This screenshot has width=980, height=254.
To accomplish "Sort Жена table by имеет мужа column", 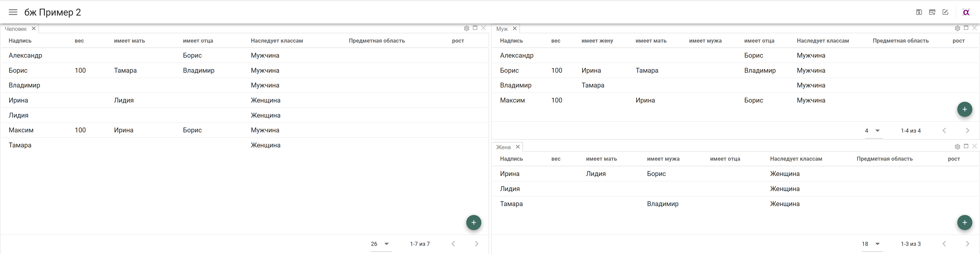I will [663, 159].
